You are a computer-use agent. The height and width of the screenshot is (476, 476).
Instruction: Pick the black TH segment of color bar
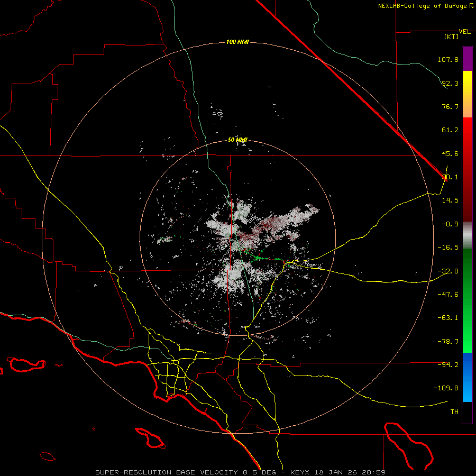tap(467, 413)
